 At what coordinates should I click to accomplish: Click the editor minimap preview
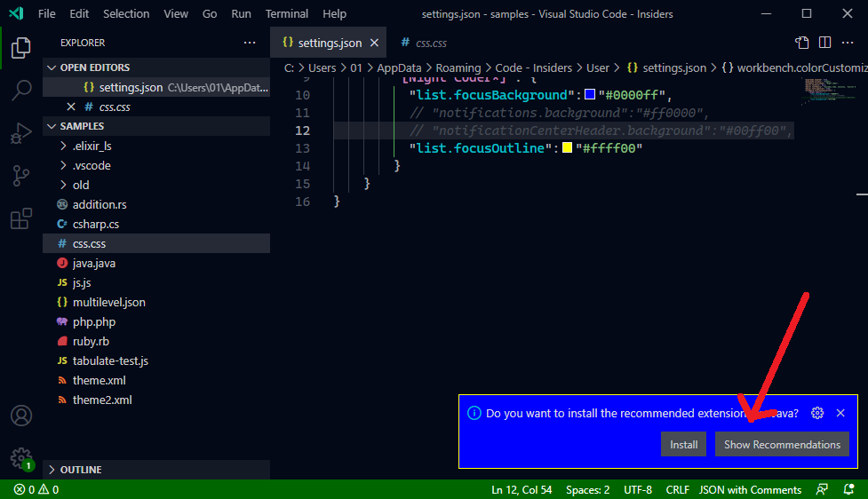[x=830, y=91]
